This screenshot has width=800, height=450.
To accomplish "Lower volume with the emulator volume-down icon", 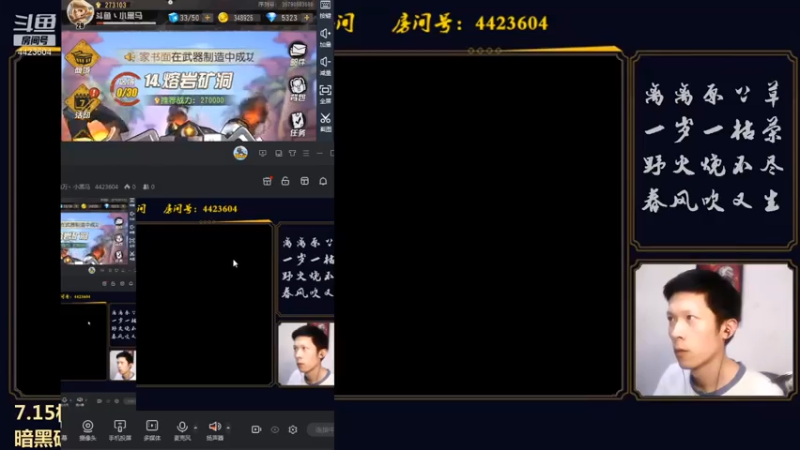I will click(326, 66).
